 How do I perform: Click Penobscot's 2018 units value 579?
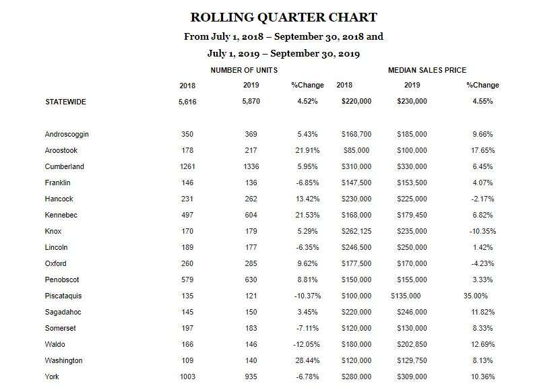coord(187,280)
